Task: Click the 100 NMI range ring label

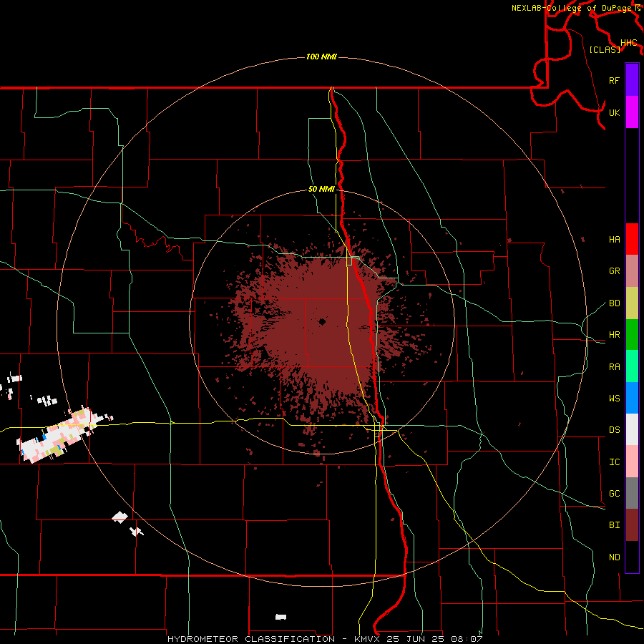Action: coord(321,57)
